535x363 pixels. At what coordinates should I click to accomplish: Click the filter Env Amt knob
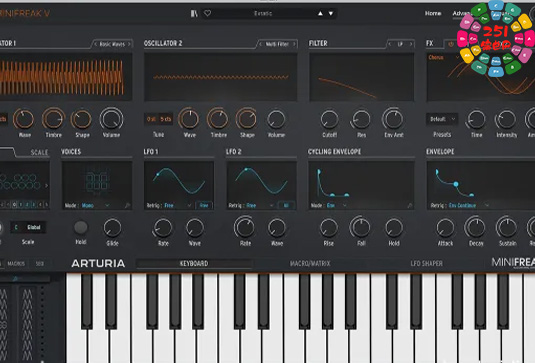[393, 119]
